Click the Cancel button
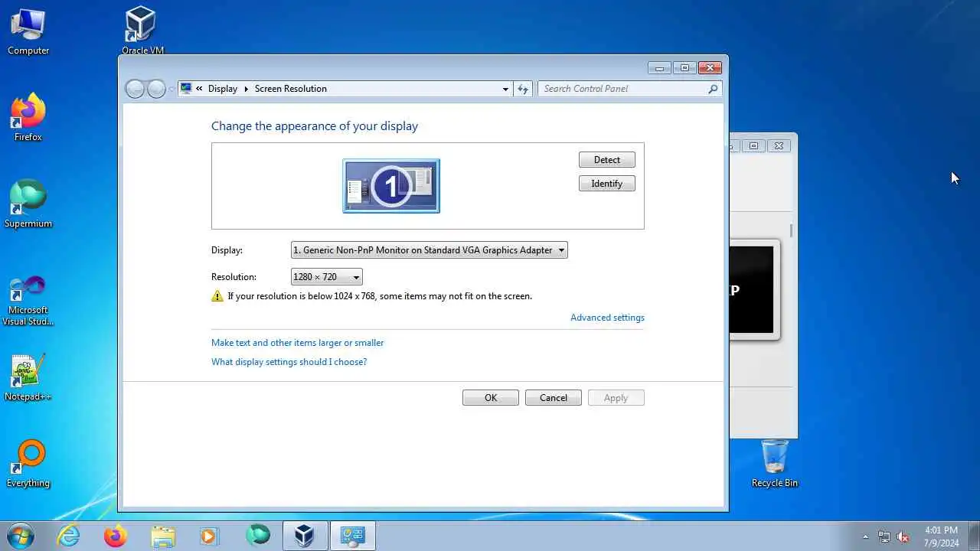980x551 pixels. point(554,398)
